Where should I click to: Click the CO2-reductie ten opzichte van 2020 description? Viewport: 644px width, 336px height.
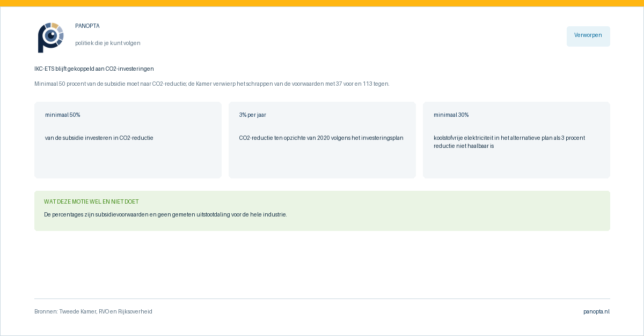point(321,138)
